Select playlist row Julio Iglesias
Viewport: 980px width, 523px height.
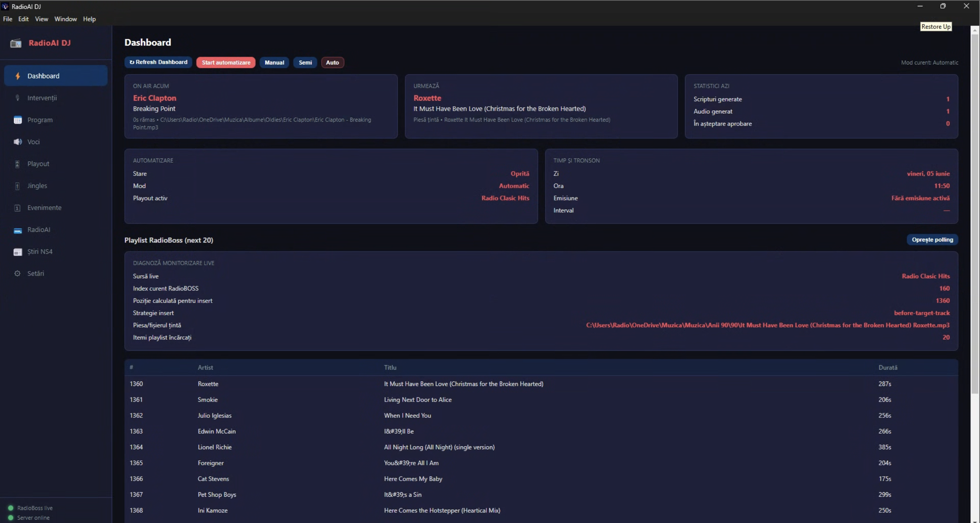pyautogui.click(x=541, y=415)
